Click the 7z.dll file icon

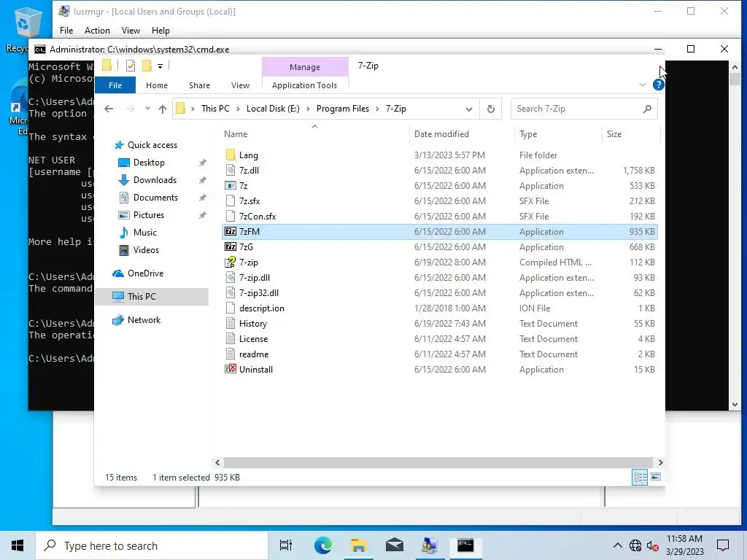click(231, 171)
